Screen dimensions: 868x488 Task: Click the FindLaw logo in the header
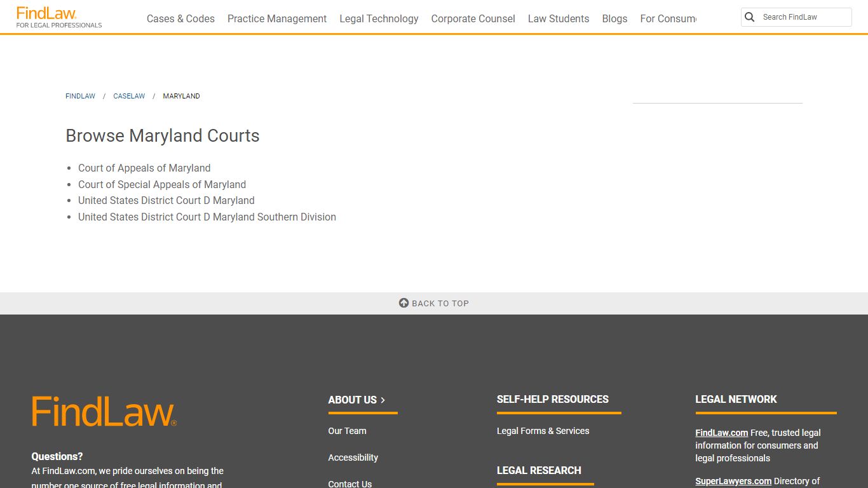click(x=59, y=17)
